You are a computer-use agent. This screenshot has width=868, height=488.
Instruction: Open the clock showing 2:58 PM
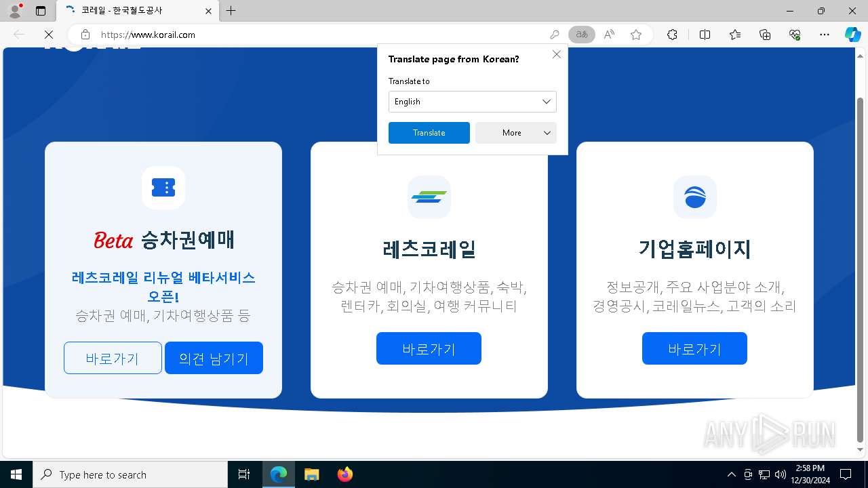tap(811, 474)
